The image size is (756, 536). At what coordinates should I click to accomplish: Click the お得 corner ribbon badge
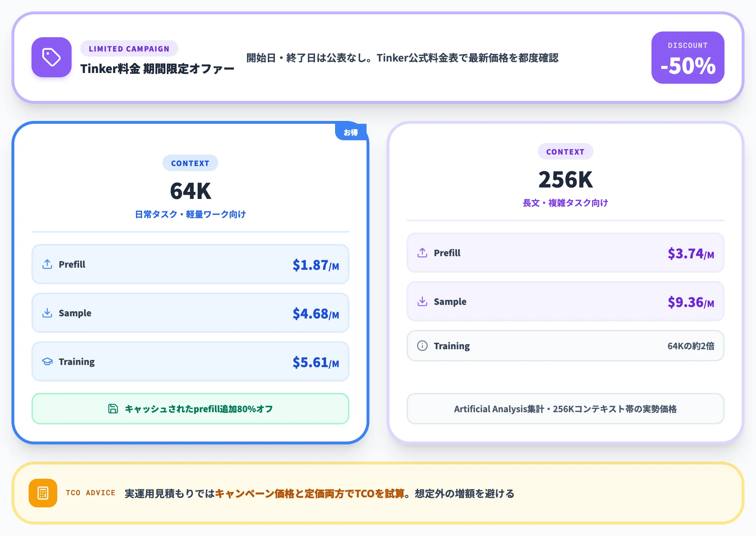pyautogui.click(x=351, y=132)
